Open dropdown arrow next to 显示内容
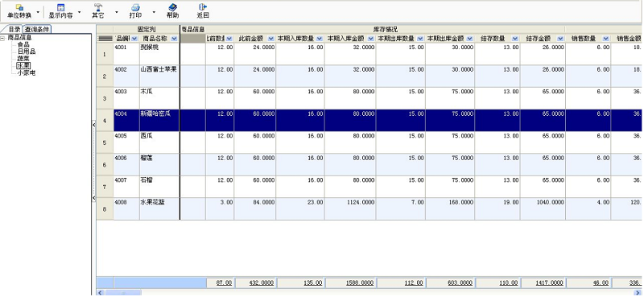This screenshot has height=301, width=644. point(79,12)
